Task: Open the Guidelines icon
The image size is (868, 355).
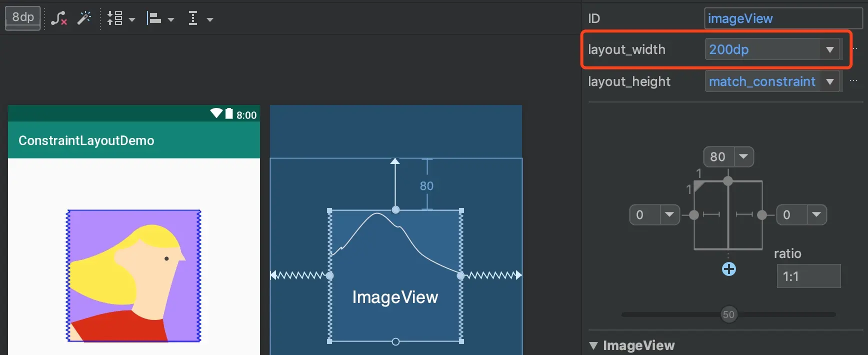Action: (193, 18)
